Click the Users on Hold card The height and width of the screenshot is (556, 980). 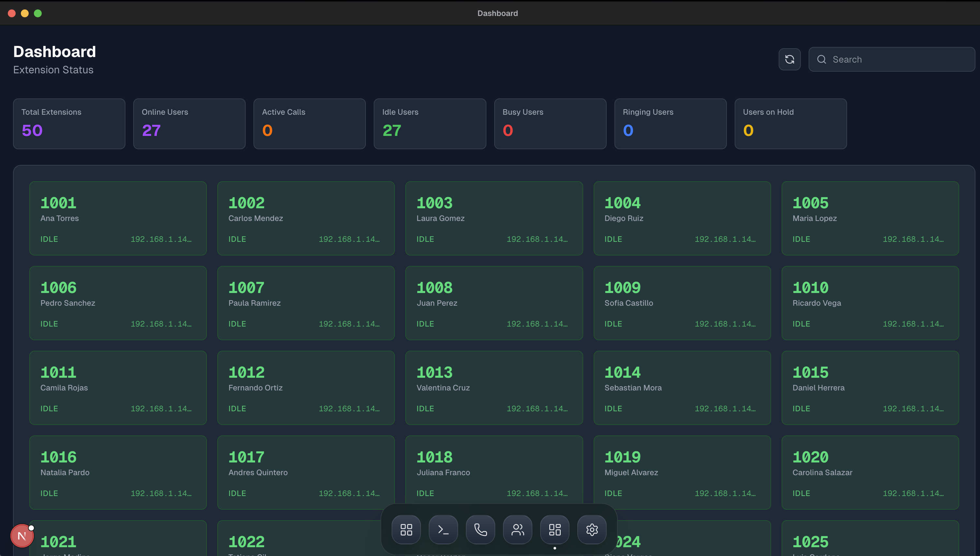(x=790, y=123)
